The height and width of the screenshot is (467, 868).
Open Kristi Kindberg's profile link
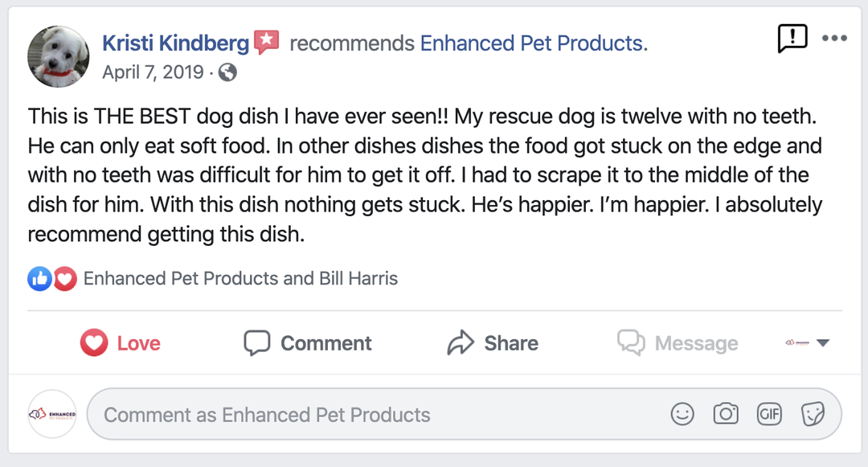pyautogui.click(x=176, y=43)
